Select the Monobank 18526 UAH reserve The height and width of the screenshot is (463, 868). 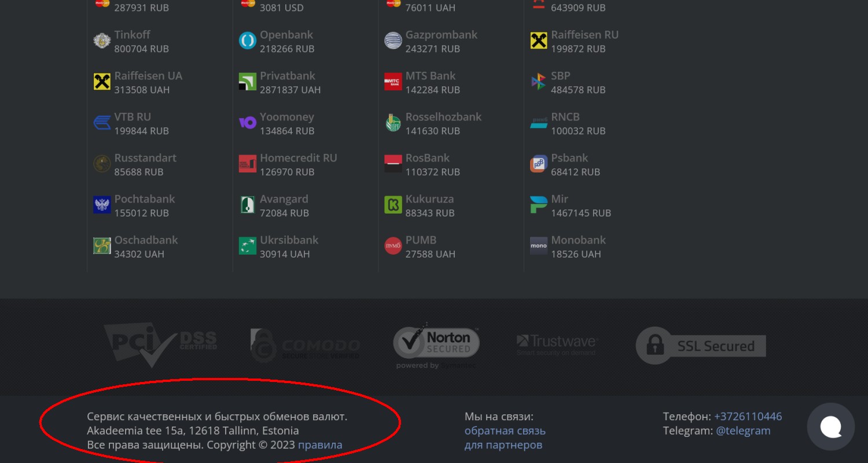576,254
